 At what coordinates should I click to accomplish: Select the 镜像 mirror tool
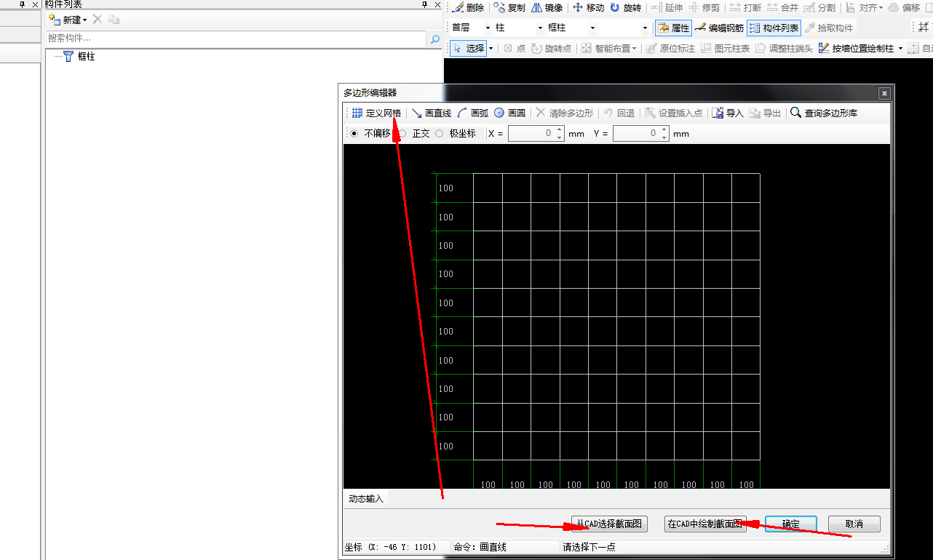pyautogui.click(x=547, y=8)
